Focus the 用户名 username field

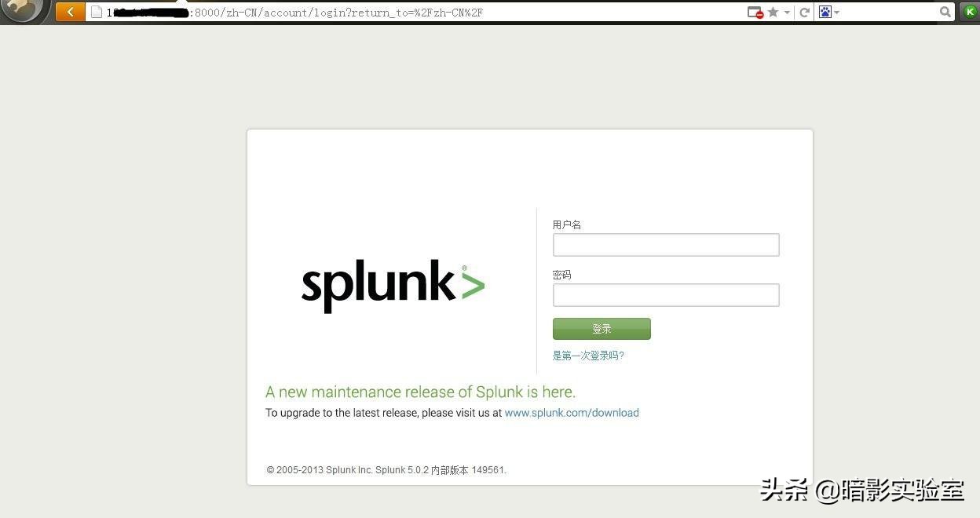click(666, 245)
